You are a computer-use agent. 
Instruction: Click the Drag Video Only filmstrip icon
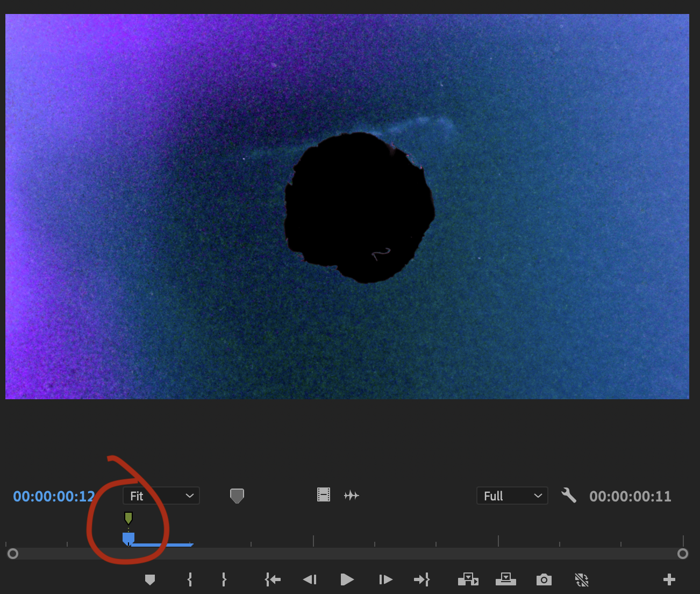coord(323,493)
